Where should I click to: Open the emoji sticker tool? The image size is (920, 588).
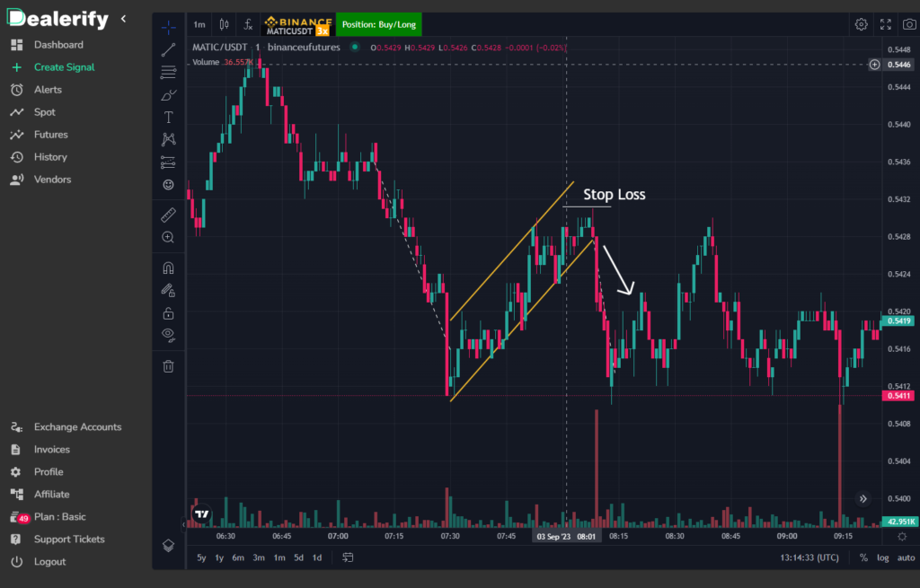click(x=168, y=184)
